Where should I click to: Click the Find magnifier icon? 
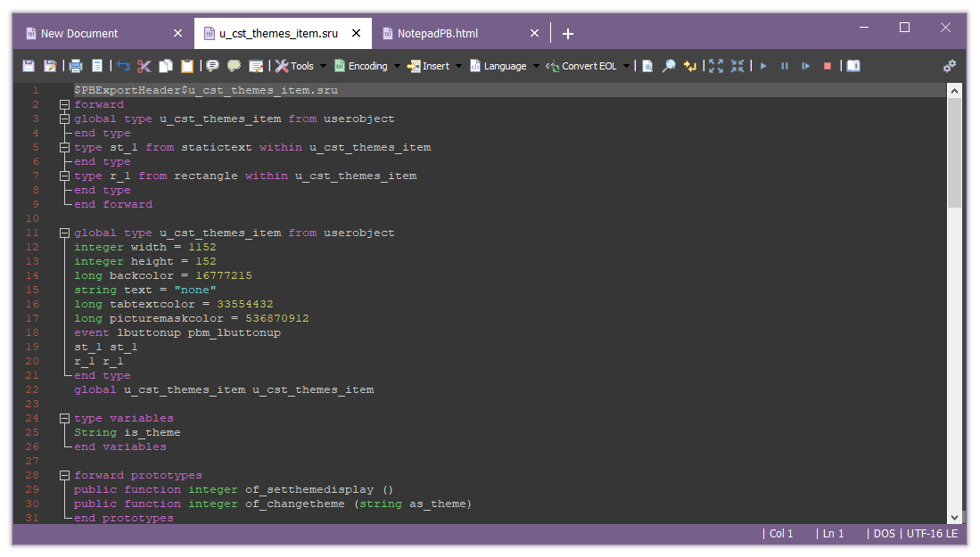(670, 65)
